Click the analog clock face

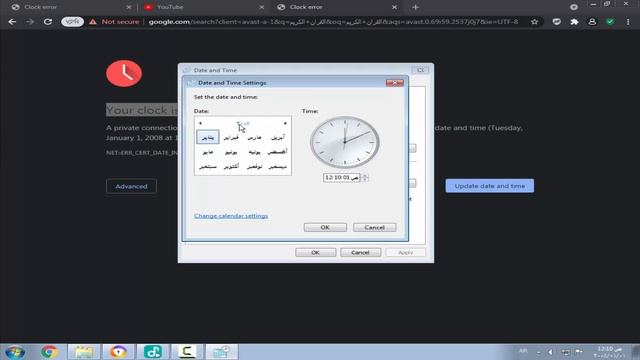coord(345,142)
